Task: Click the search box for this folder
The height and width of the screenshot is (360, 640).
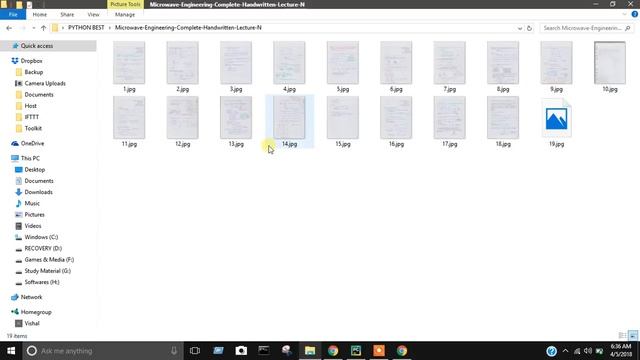Action: click(586, 28)
